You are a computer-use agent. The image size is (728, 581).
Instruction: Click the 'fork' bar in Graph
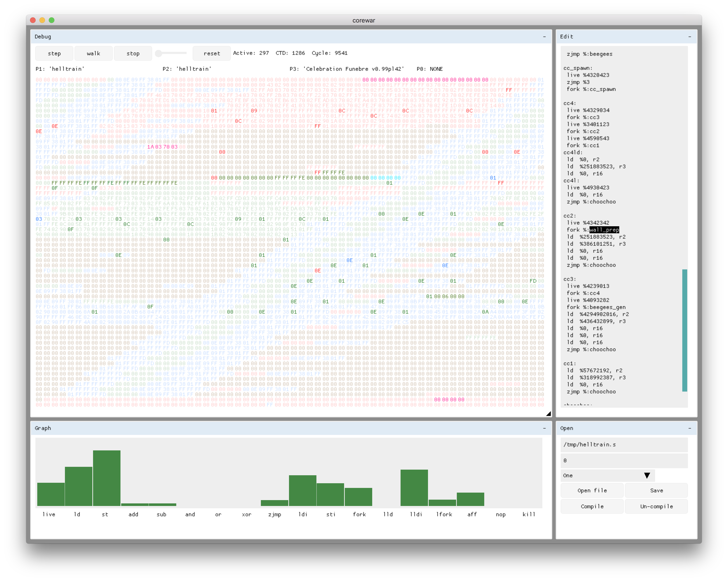(358, 497)
